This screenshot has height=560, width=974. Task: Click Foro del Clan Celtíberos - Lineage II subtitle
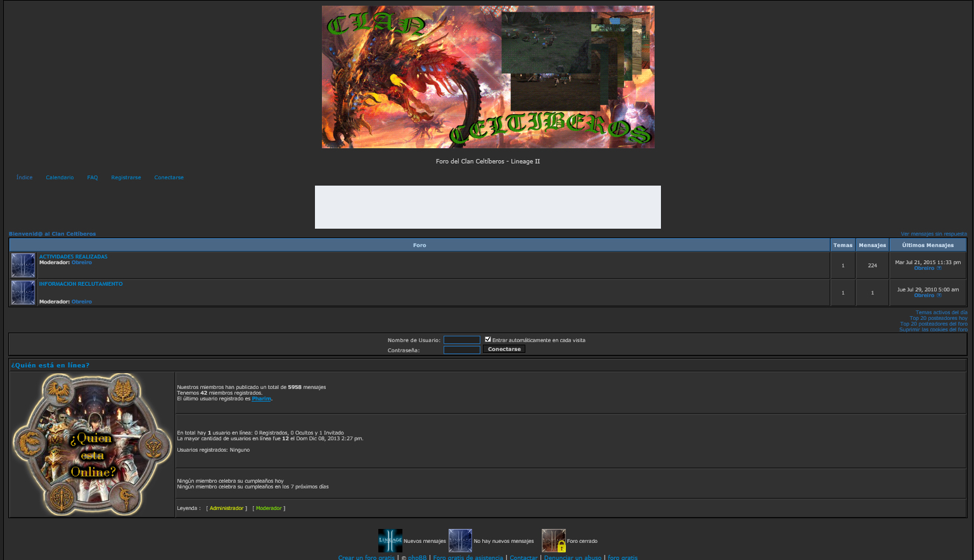pos(488,162)
